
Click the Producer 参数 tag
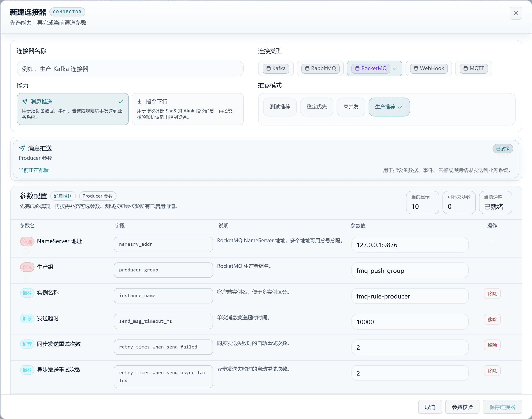tap(97, 196)
